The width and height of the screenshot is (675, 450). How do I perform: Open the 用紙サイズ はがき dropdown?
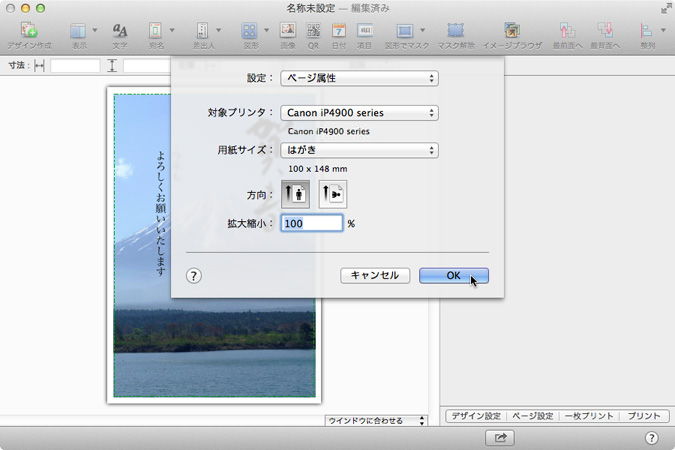point(359,150)
